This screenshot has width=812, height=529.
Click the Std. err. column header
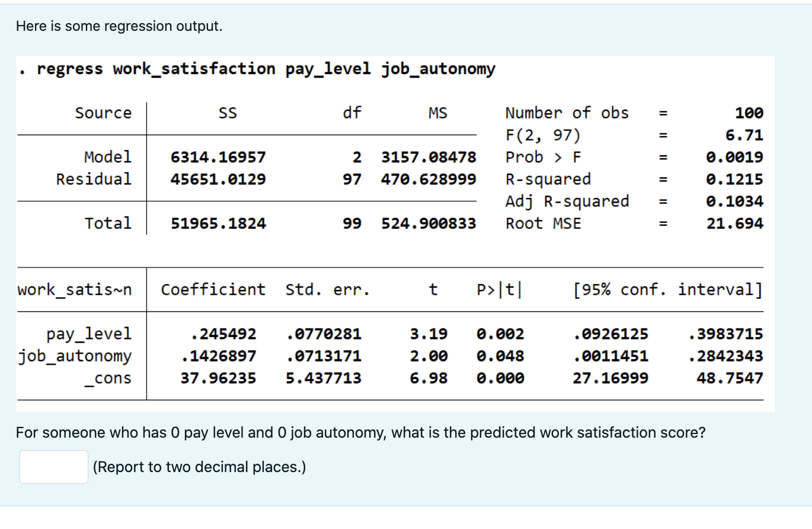point(327,289)
